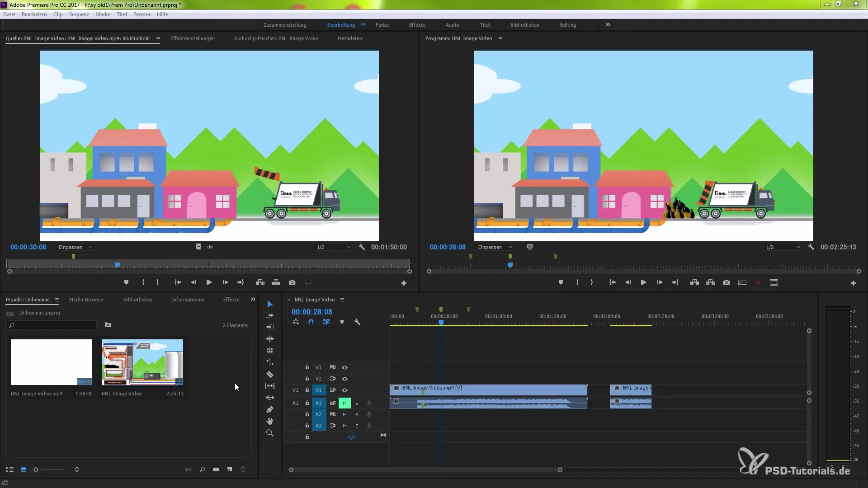Select the Slip tool

[270, 386]
